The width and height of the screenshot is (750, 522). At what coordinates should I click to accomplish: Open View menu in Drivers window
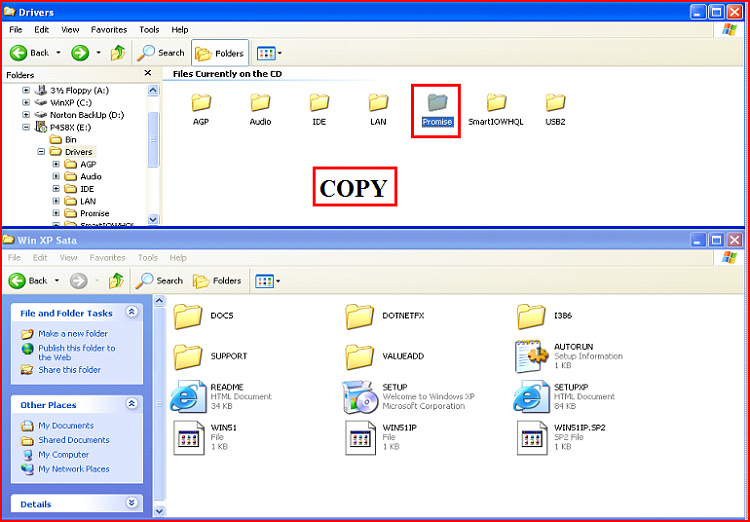click(x=70, y=30)
